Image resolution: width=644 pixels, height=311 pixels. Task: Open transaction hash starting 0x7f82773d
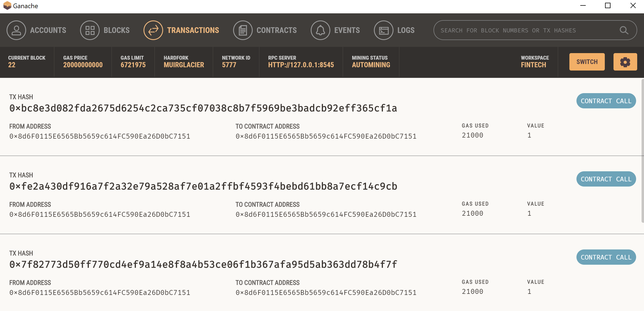(203, 265)
